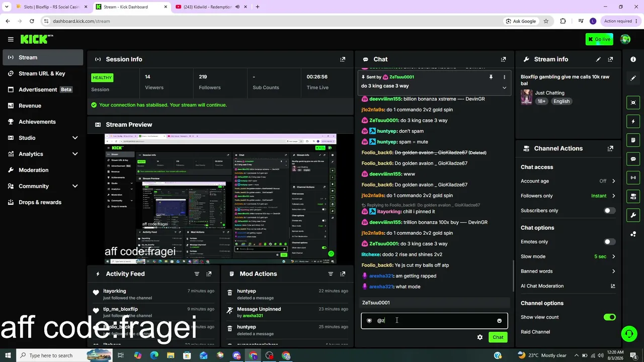Pop out the Stream info panel

pyautogui.click(x=610, y=59)
